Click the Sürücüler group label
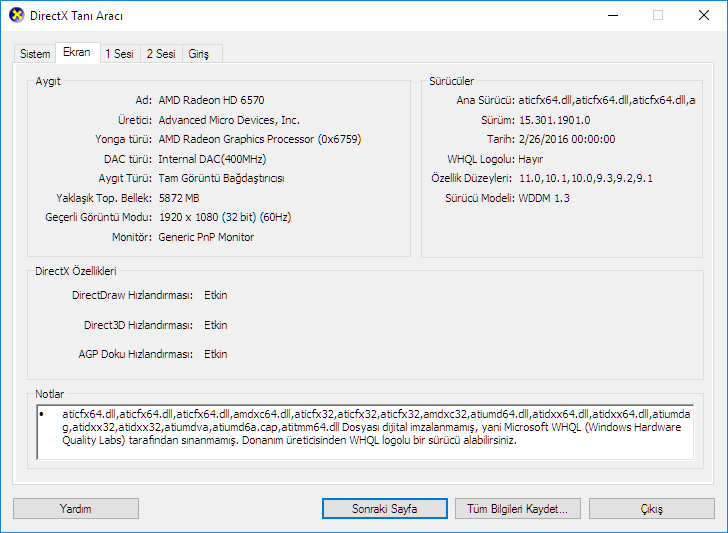728x533 pixels. click(451, 81)
